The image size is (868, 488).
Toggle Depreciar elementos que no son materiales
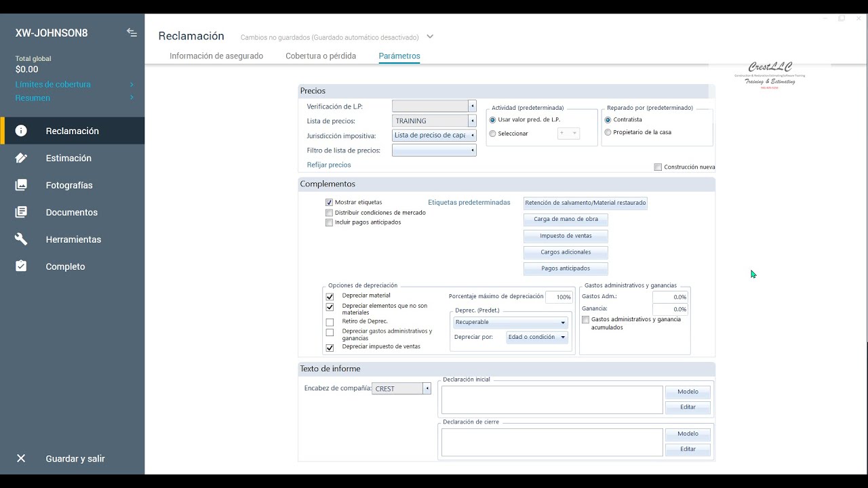tap(330, 307)
